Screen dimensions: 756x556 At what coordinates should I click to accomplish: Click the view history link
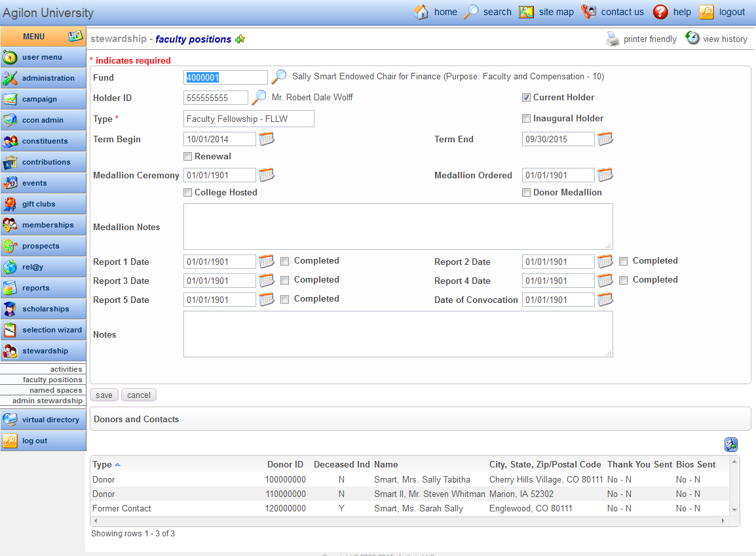pos(725,39)
